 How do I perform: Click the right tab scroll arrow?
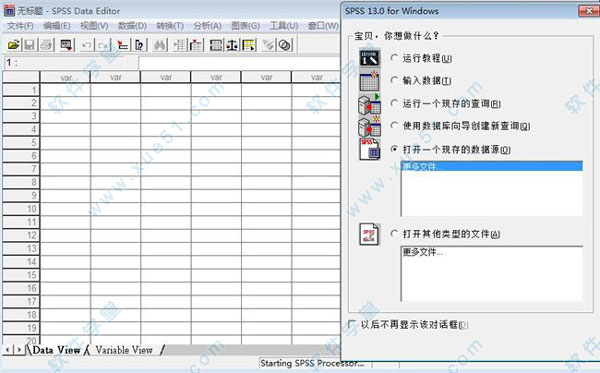tap(18, 350)
